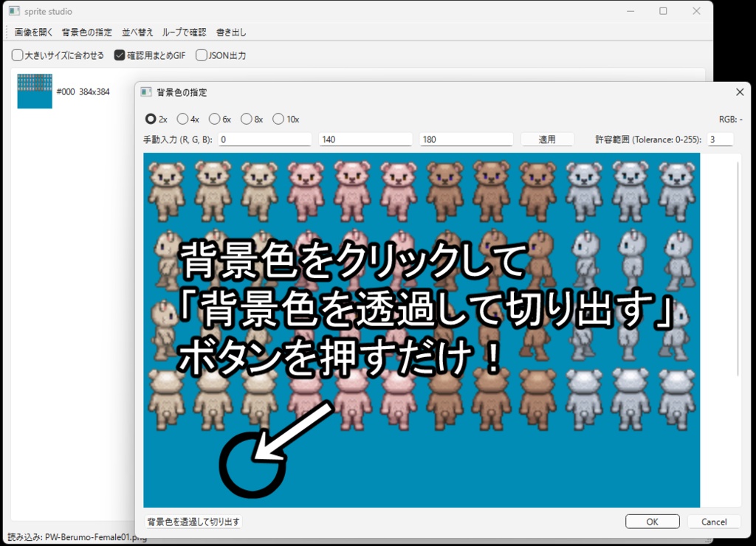
Task: Click the sprite studio title bar icon
Action: 13,10
